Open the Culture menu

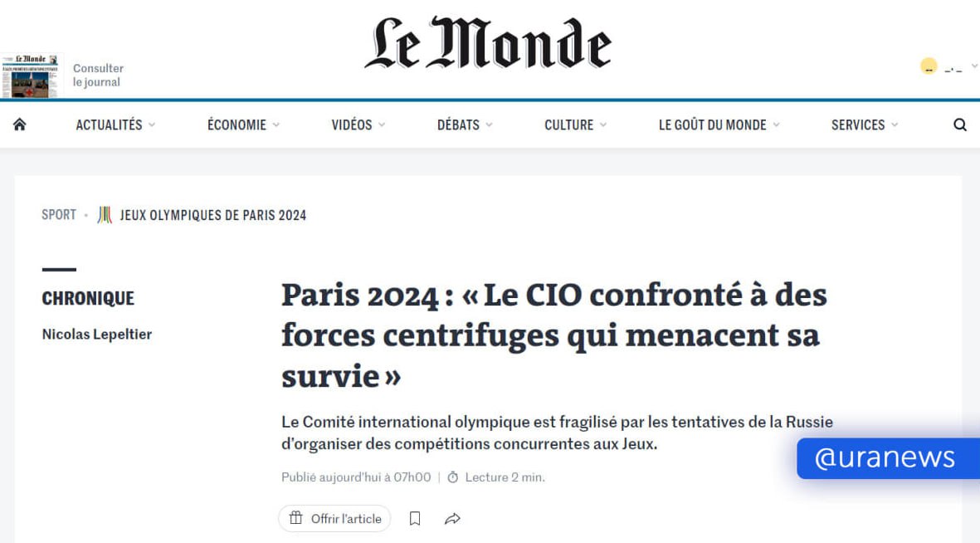coord(576,125)
